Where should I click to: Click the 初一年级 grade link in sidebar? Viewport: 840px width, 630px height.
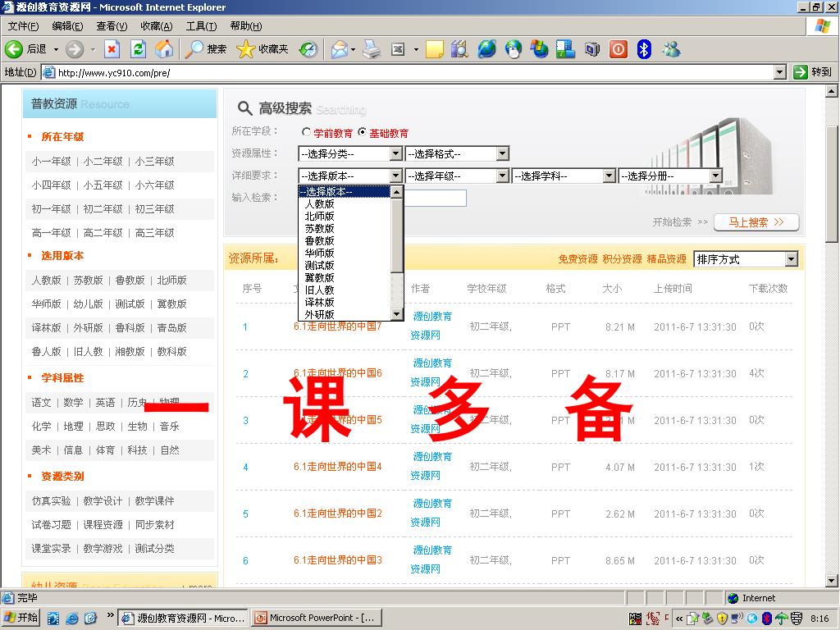pyautogui.click(x=51, y=209)
